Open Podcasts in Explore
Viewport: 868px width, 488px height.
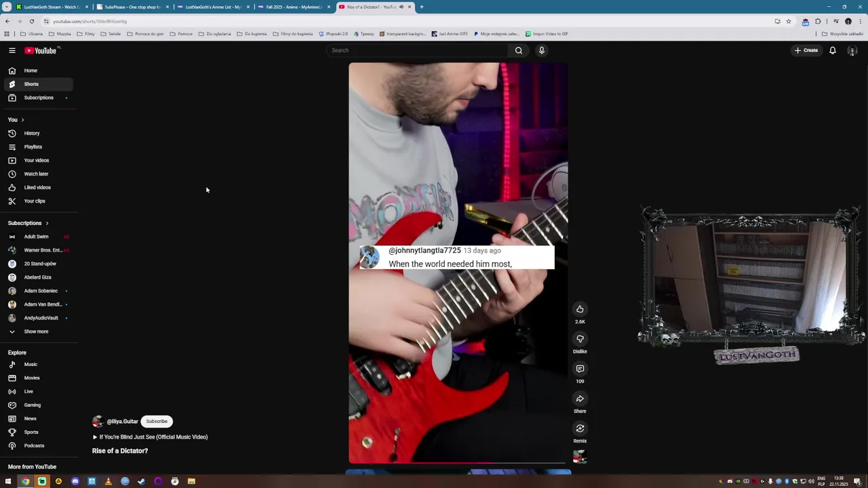pos(38,446)
